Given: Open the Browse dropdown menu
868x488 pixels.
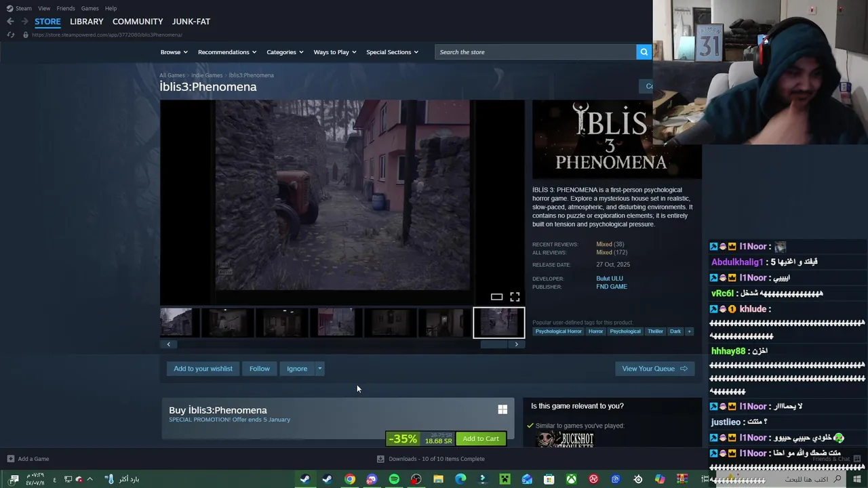Looking at the screenshot, I should 174,52.
